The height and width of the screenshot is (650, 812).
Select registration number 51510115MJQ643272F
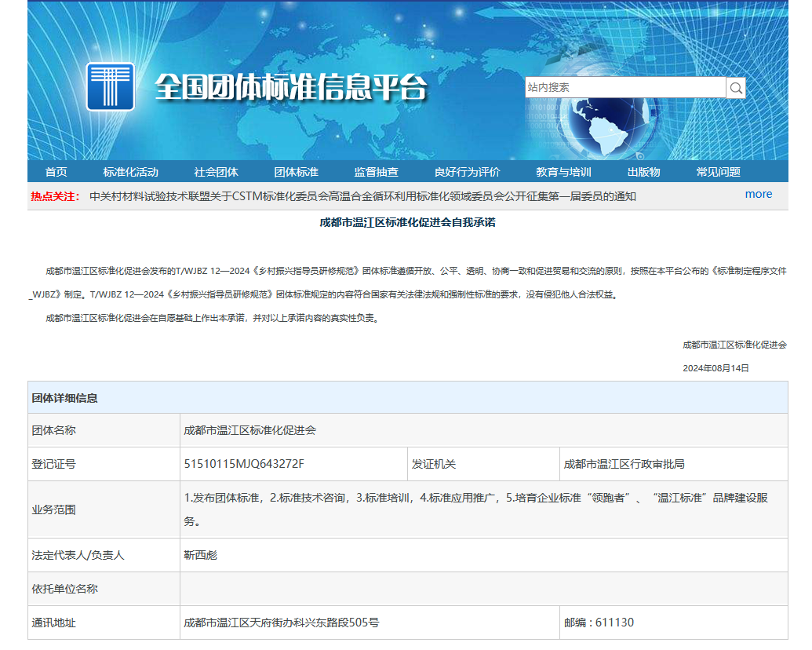[x=244, y=464]
